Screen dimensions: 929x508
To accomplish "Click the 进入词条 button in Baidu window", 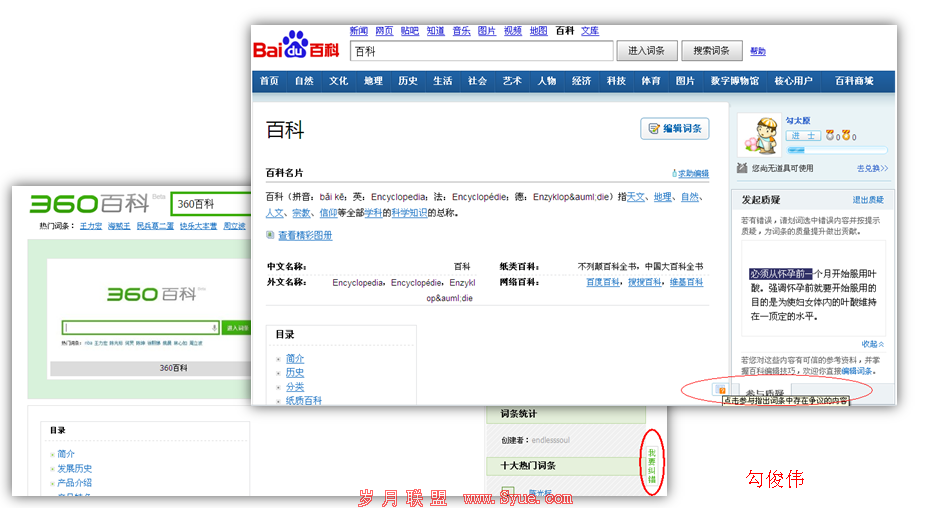I will pos(646,51).
